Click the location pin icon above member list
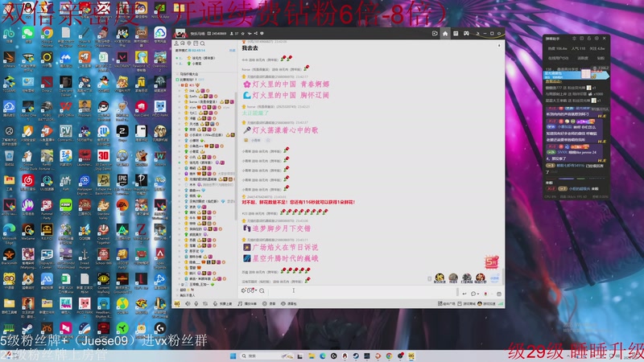Screen dimensions: 644x362 [189, 43]
